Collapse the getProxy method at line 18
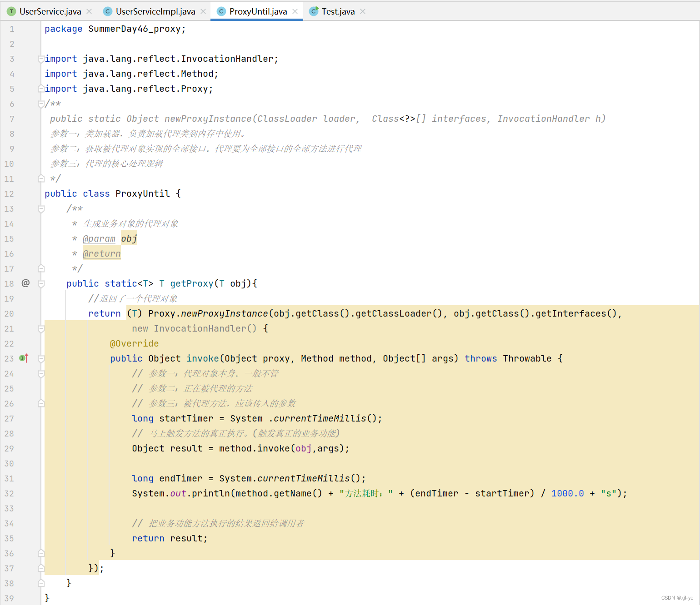The image size is (700, 605). [41, 283]
